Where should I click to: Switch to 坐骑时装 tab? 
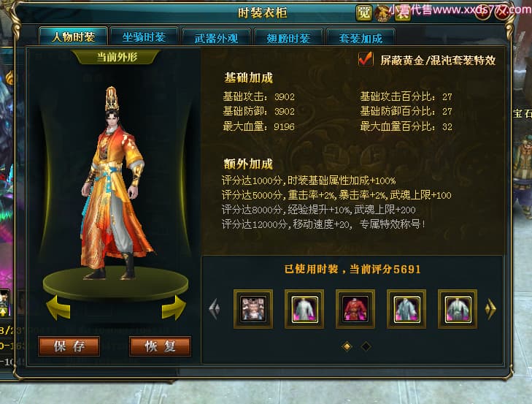144,37
